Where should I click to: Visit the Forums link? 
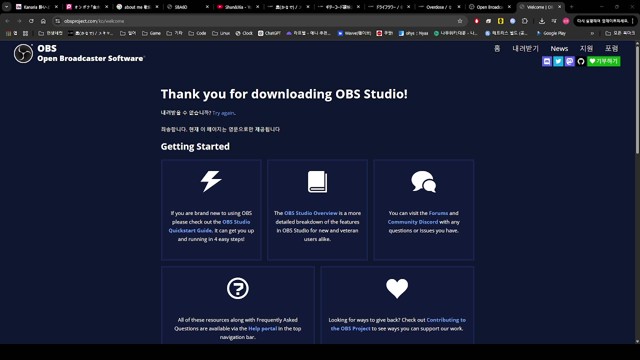438,213
